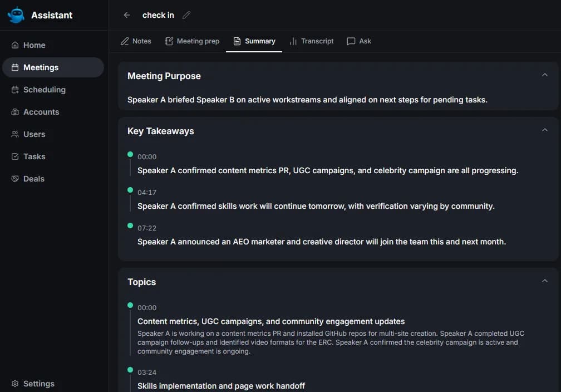561x392 pixels.
Task: Click takeaway about content metrics PR progressing
Action: pyautogui.click(x=328, y=170)
